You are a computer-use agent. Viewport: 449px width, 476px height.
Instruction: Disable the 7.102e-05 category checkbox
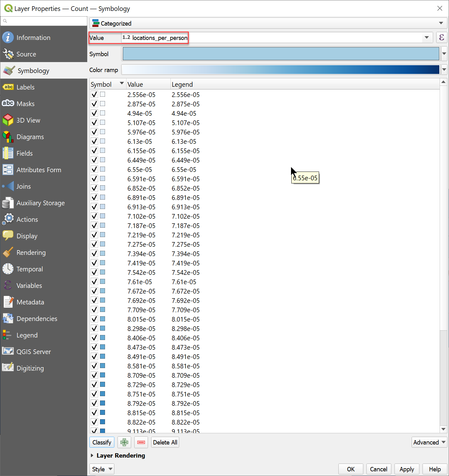pyautogui.click(x=94, y=216)
